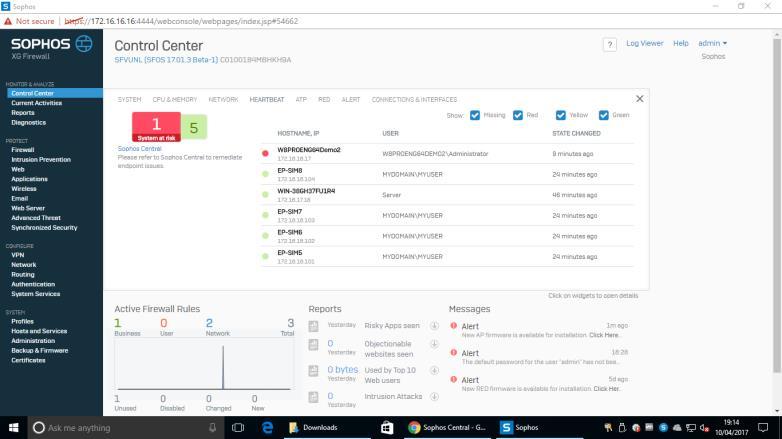Click the question mark help icon
The height and width of the screenshot is (439, 782).
click(609, 44)
